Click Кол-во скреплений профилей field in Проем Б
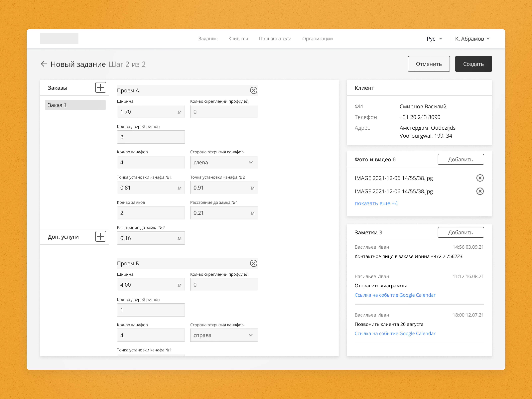This screenshot has height=399, width=532. 224,285
